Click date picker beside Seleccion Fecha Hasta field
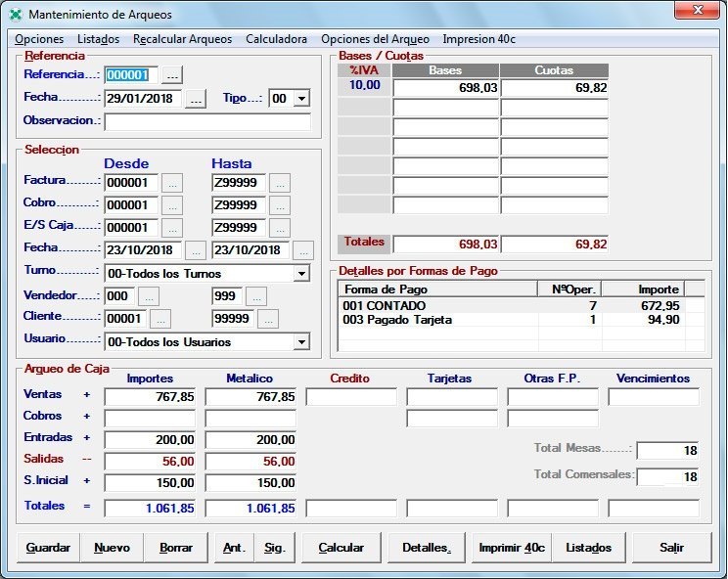The height and width of the screenshot is (579, 728). coord(303,250)
